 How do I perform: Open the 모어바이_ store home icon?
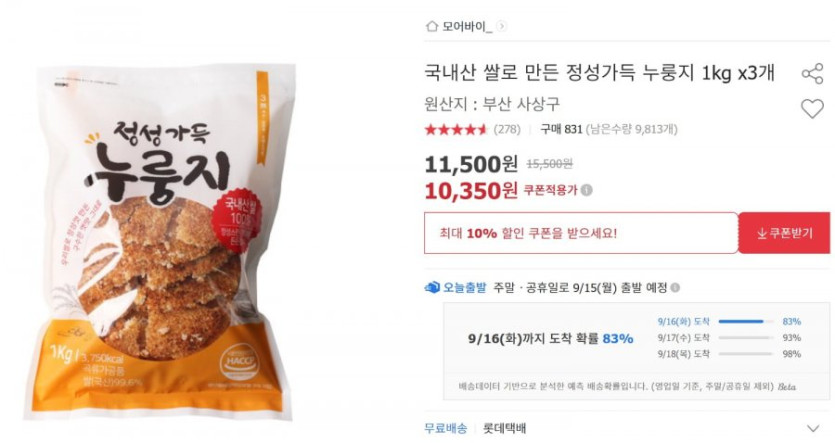[431, 26]
